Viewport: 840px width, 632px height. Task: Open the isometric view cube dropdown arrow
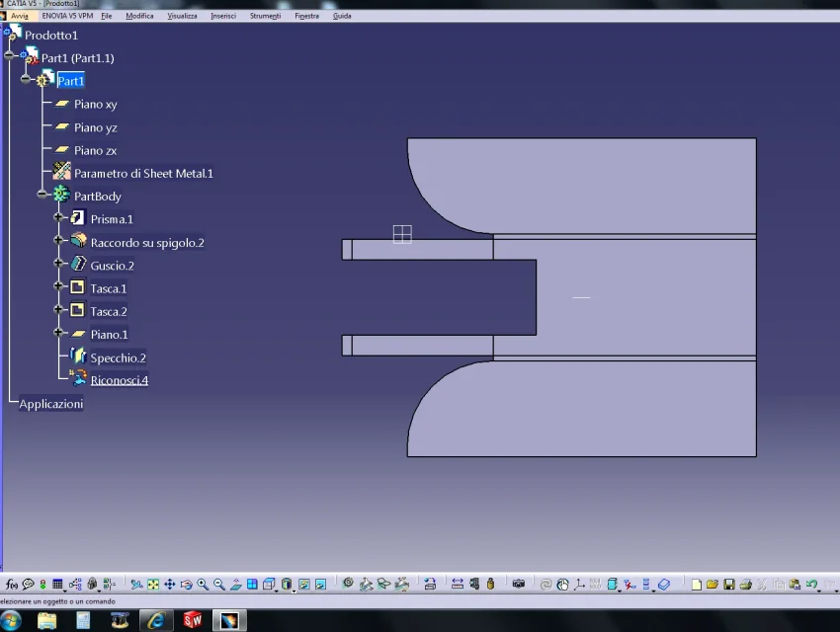pyautogui.click(x=277, y=591)
